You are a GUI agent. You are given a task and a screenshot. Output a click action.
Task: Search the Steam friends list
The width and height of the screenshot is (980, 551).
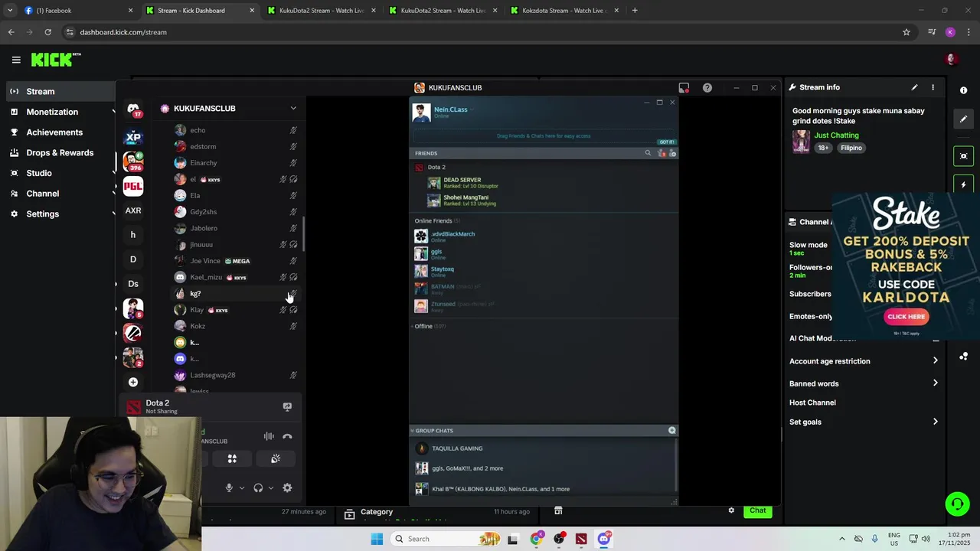[648, 153]
